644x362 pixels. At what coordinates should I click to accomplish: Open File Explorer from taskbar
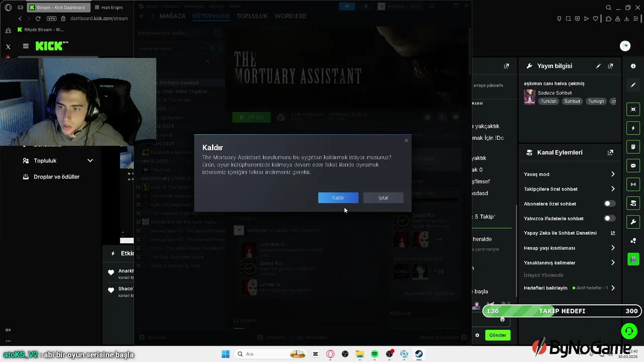point(360,354)
